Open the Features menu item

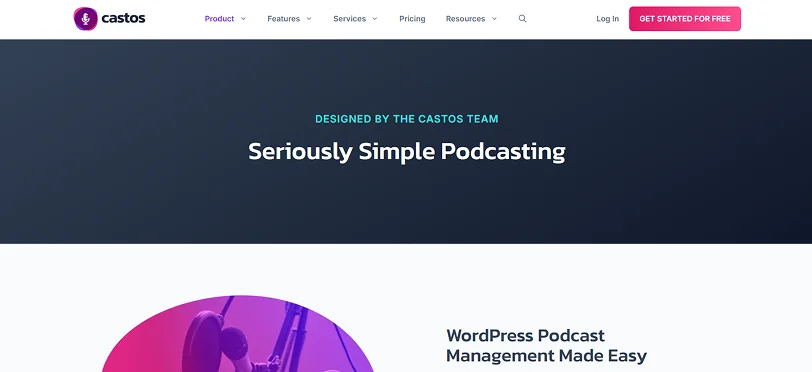(x=283, y=19)
